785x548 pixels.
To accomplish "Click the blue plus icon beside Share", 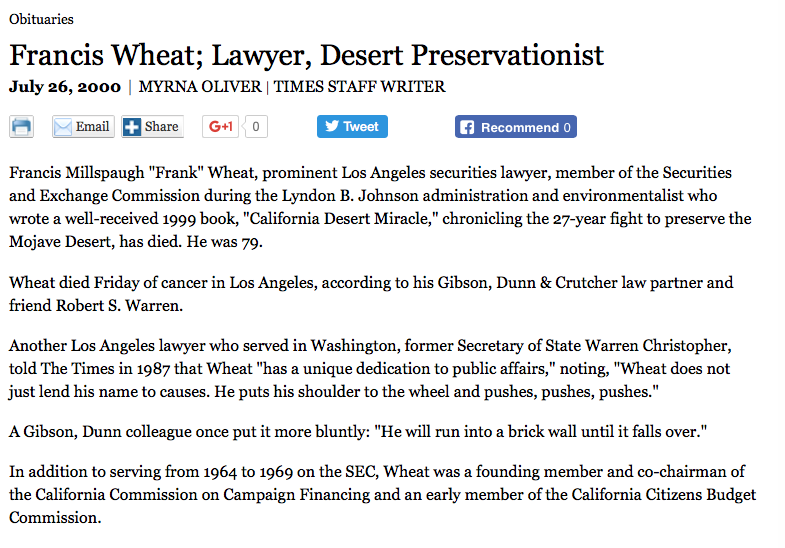I will 132,127.
